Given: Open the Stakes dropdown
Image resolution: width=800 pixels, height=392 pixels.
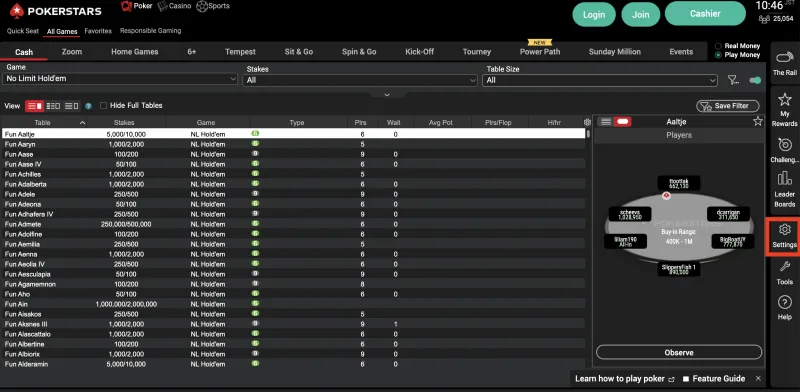Looking at the screenshot, I should (360, 80).
